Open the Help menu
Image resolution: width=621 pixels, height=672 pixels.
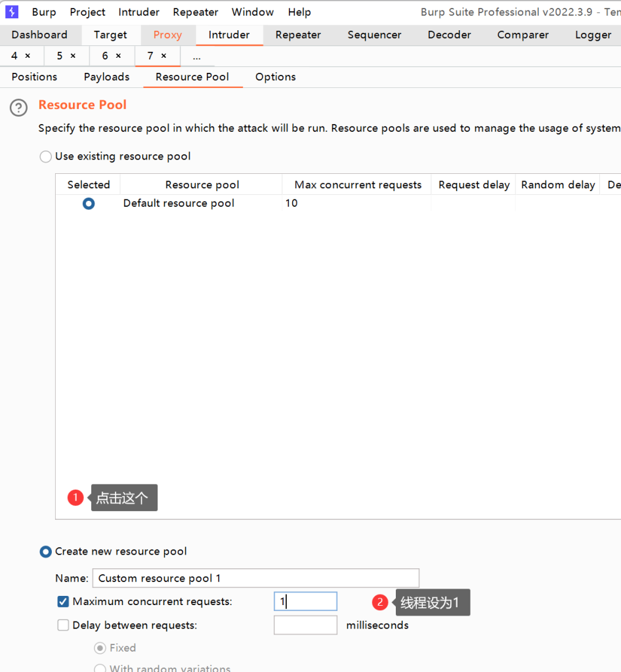tap(299, 12)
